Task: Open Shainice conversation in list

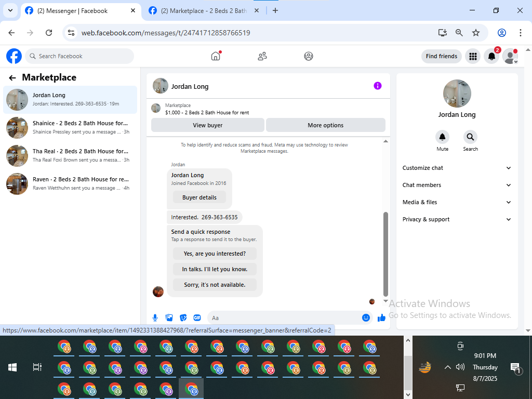Action: pos(70,128)
